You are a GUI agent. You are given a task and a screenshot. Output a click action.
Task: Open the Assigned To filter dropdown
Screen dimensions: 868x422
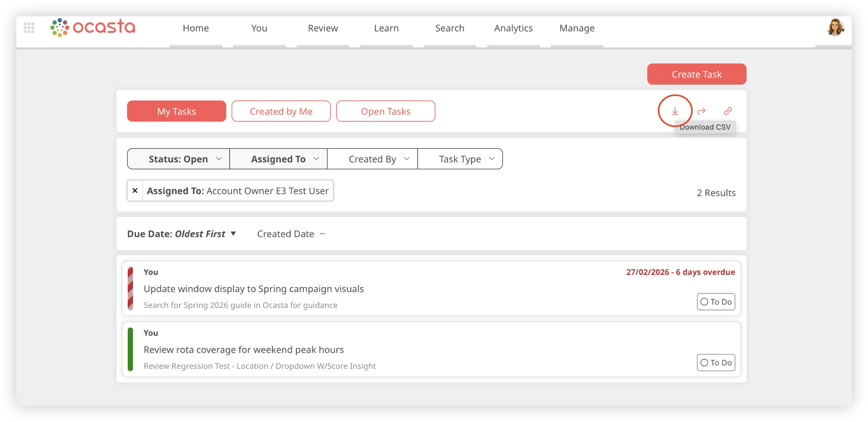tap(278, 159)
